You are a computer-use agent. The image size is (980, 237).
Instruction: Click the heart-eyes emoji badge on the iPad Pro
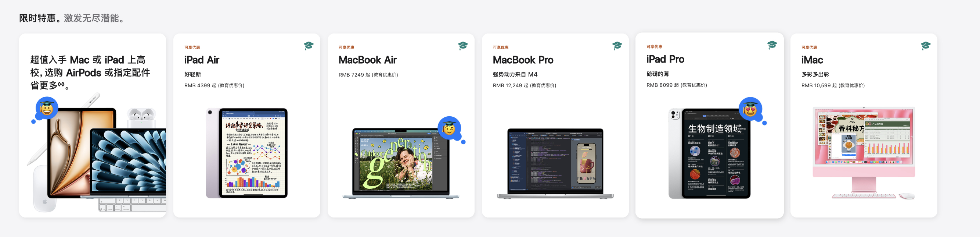750,109
